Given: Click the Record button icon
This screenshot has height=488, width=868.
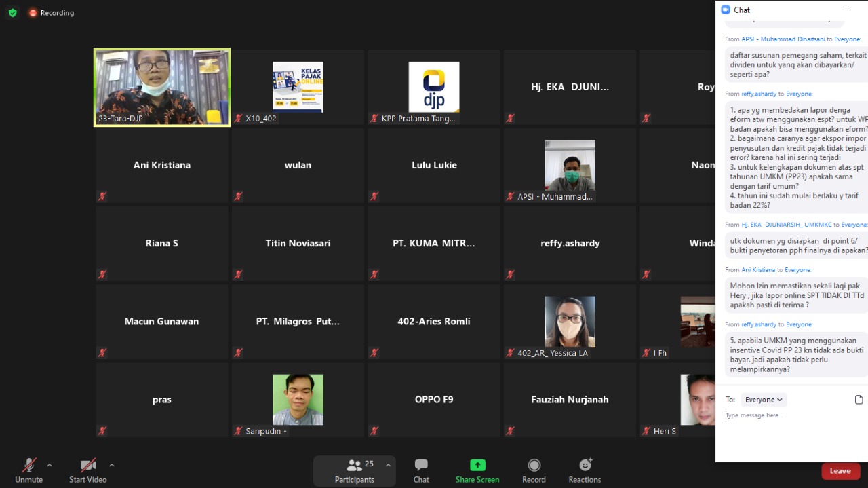Looking at the screenshot, I should click(534, 470).
